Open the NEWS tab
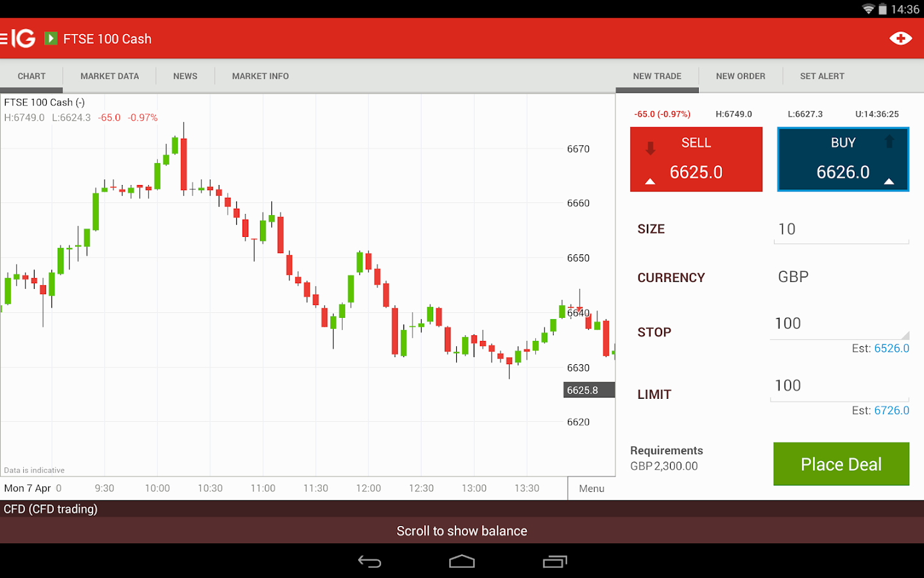 point(185,76)
